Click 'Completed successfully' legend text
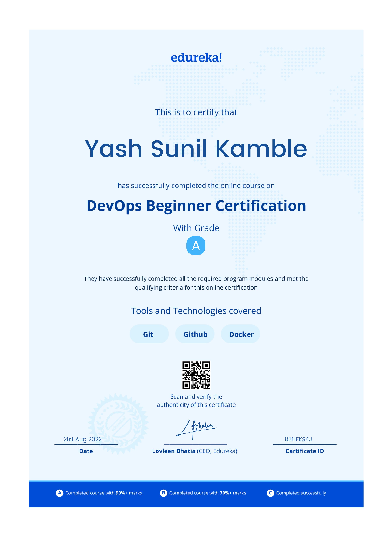This screenshot has height=555, width=392. 301,493
